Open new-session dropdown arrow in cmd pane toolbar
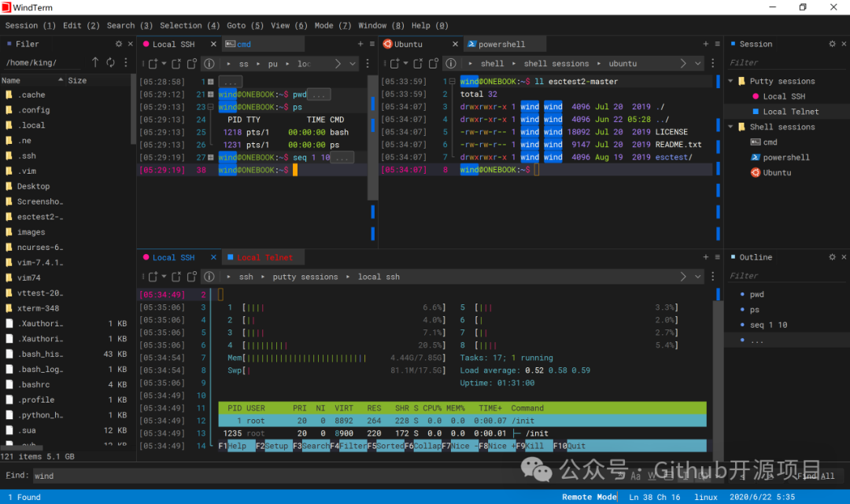 coord(164,64)
